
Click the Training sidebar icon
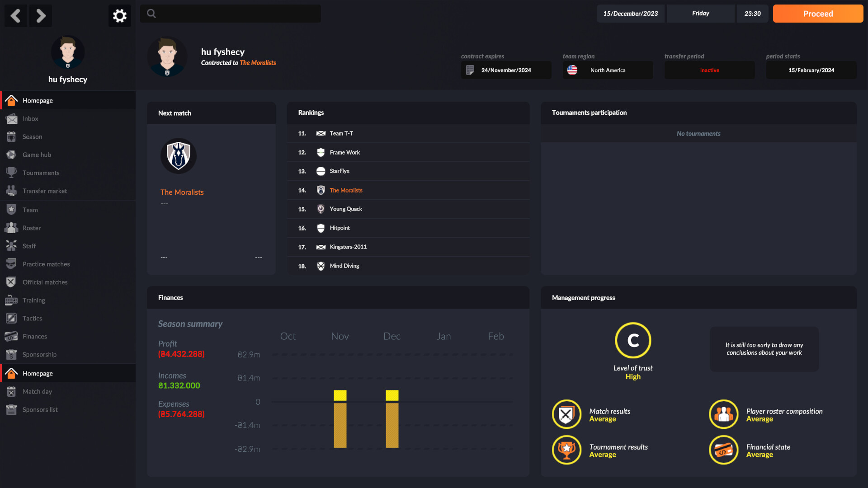click(11, 300)
